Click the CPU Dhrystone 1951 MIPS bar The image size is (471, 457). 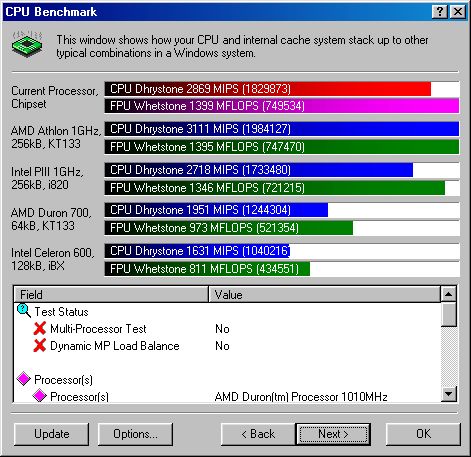216,210
